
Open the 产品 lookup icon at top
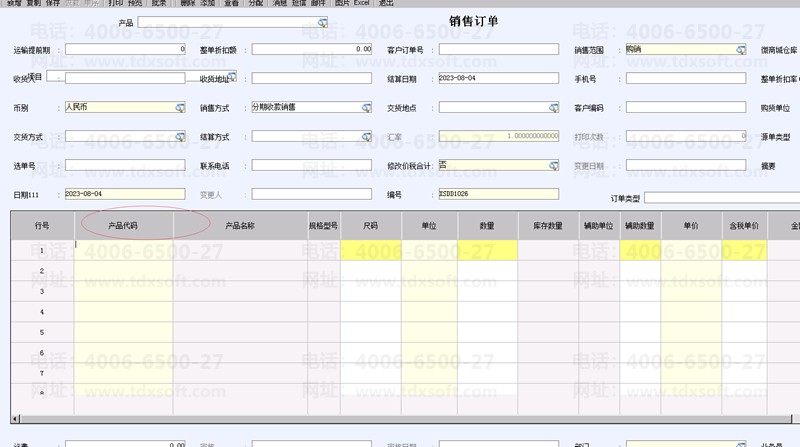322,21
